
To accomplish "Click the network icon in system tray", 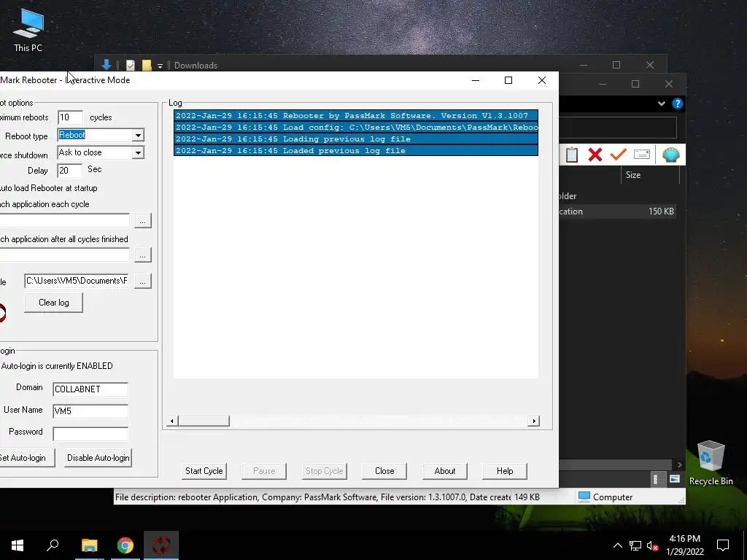I will [635, 545].
